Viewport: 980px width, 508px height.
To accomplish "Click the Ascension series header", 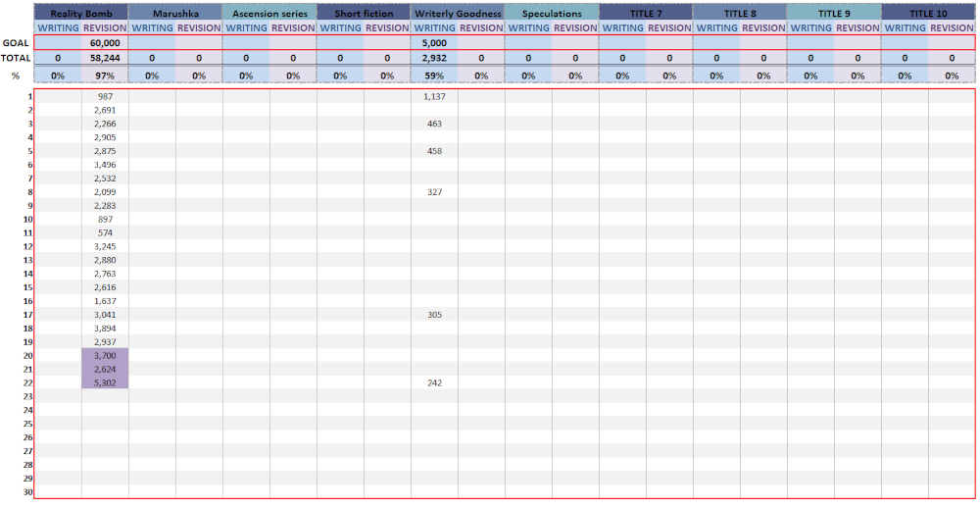I will (x=269, y=14).
